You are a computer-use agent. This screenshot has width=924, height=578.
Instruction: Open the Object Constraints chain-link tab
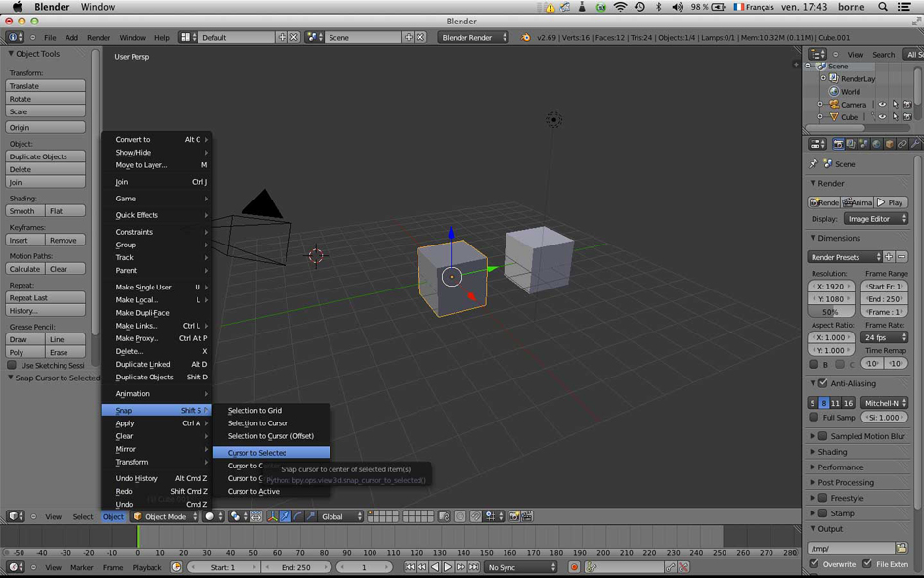tap(903, 144)
